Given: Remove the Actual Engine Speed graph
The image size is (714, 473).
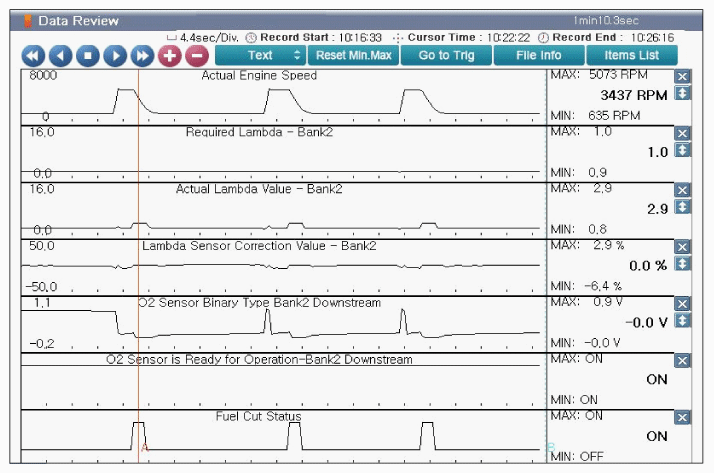Looking at the screenshot, I should [682, 77].
